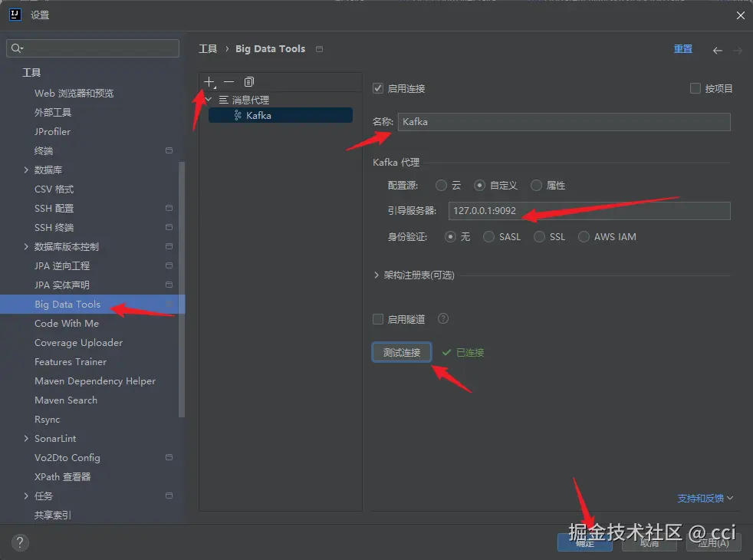753x560 pixels.
Task: Close the settings dialog
Action: 741,15
